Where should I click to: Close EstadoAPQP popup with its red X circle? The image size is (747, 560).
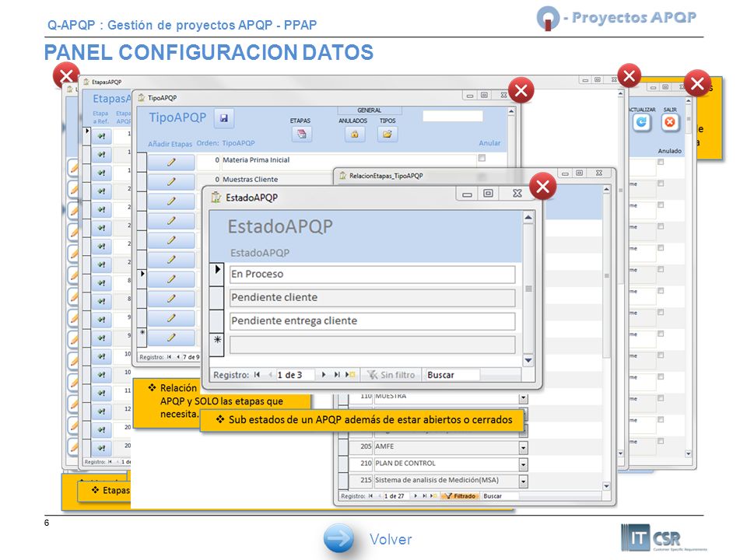(542, 187)
